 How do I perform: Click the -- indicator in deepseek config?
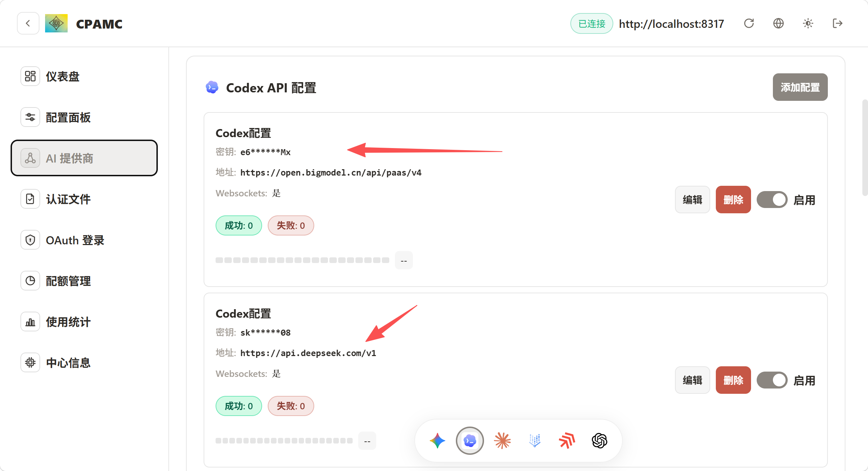tap(367, 441)
